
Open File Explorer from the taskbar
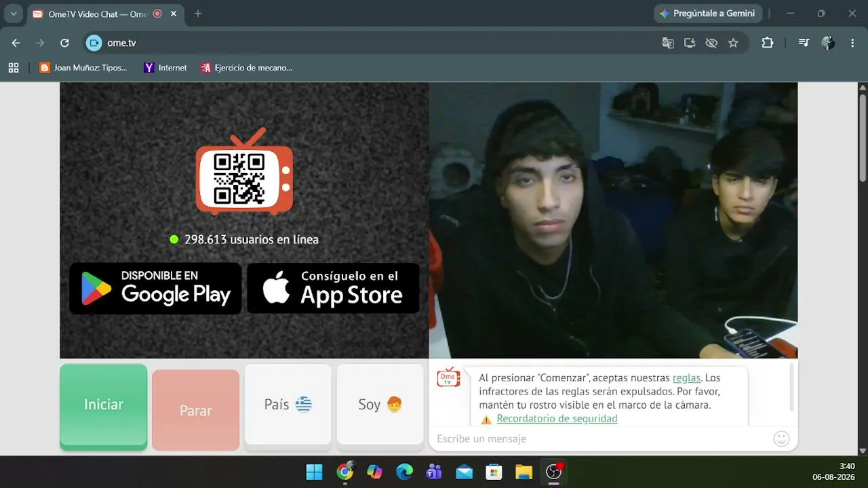524,472
